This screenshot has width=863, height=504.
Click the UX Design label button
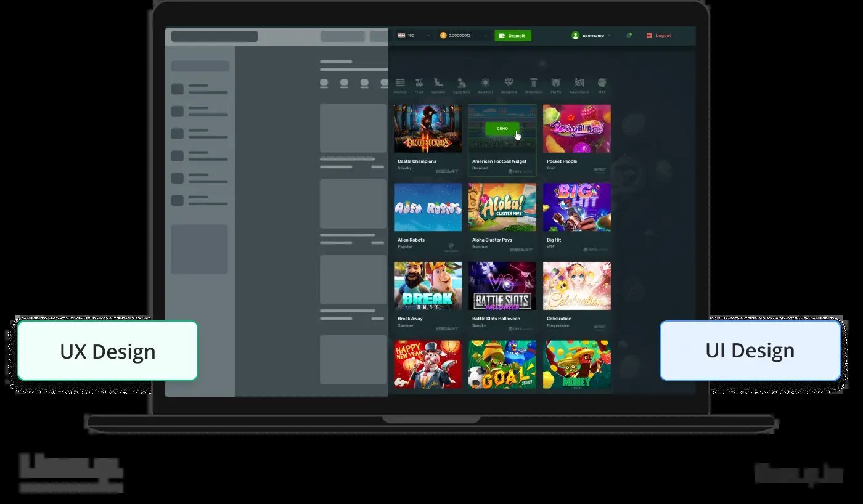point(108,351)
